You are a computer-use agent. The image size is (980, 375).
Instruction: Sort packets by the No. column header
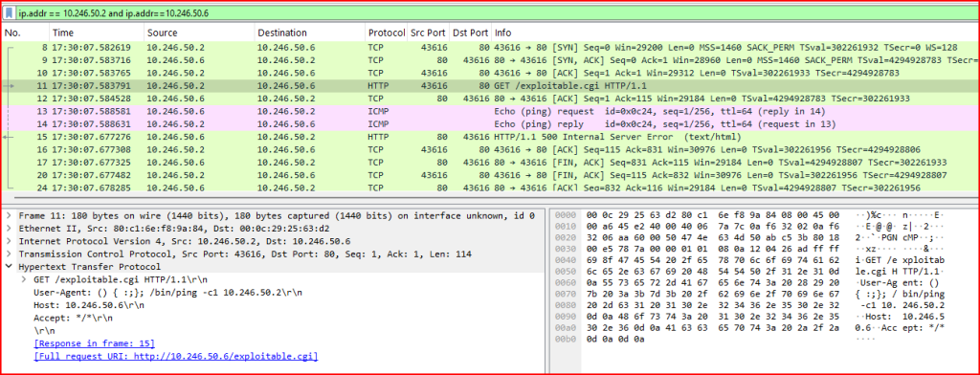pyautogui.click(x=25, y=33)
